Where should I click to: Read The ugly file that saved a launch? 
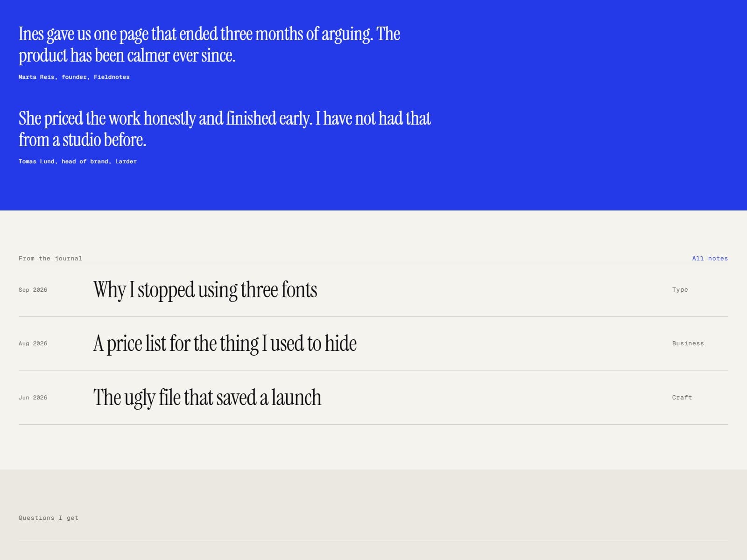[x=207, y=398]
